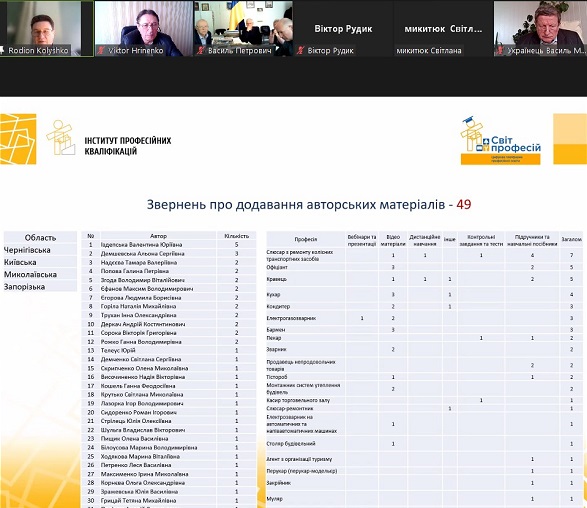Click the 'Підручники та навчальні посібники' header
This screenshot has height=508, width=587.
(532, 240)
